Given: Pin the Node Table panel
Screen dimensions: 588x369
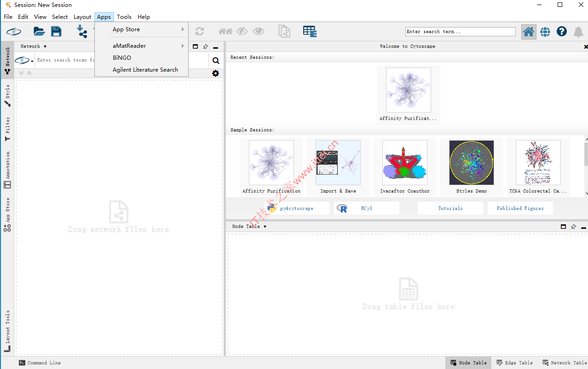Looking at the screenshot, I should tap(574, 227).
